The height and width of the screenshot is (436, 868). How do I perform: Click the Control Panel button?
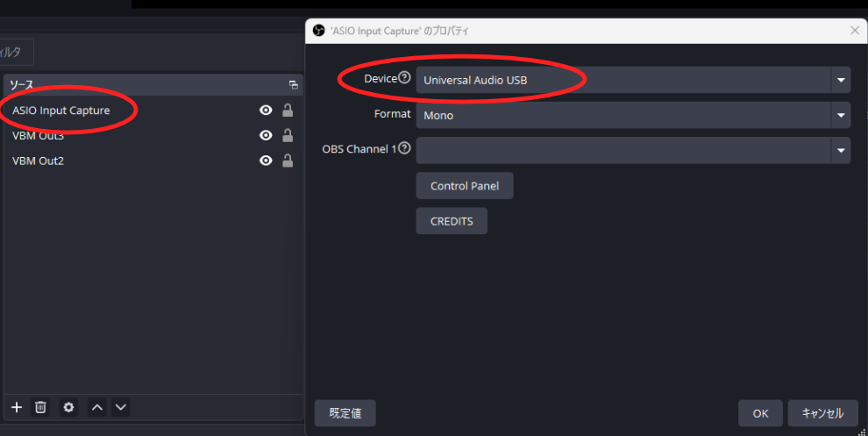tap(464, 186)
